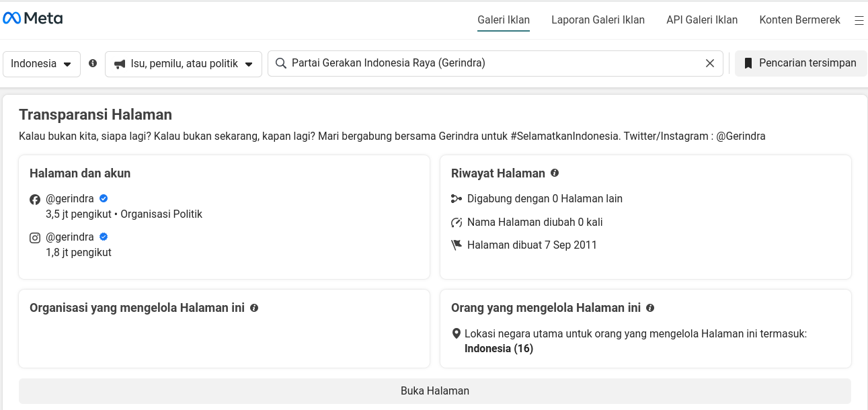This screenshot has width=868, height=410.
Task: Click Orang yang mengelola Halaman ini heading
Action: pyautogui.click(x=546, y=308)
